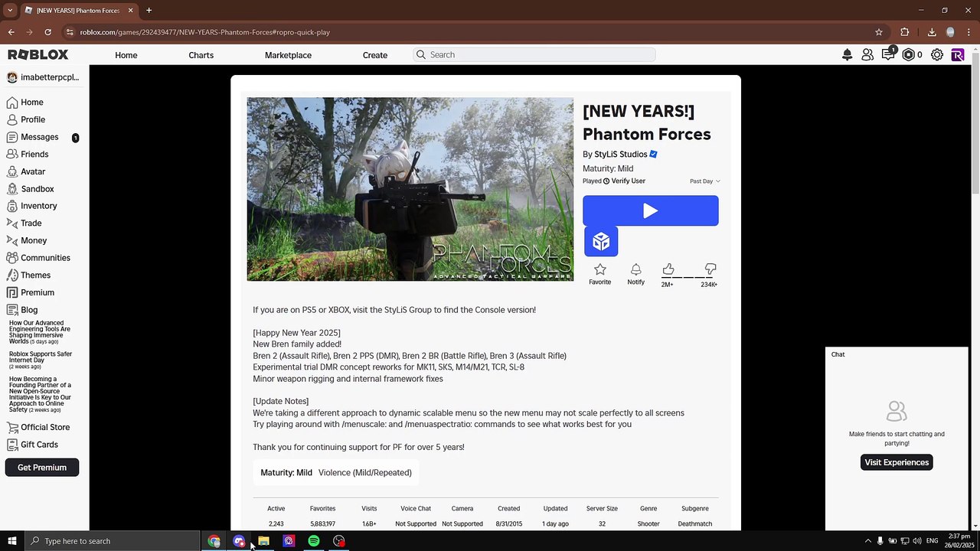
Task: Click the purple RoPro extension icon
Action: click(958, 55)
